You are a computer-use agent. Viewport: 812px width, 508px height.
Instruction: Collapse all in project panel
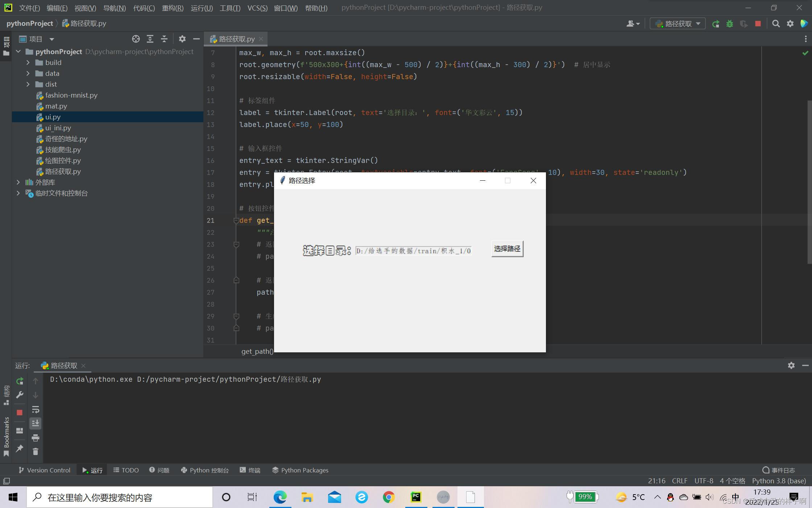point(164,39)
